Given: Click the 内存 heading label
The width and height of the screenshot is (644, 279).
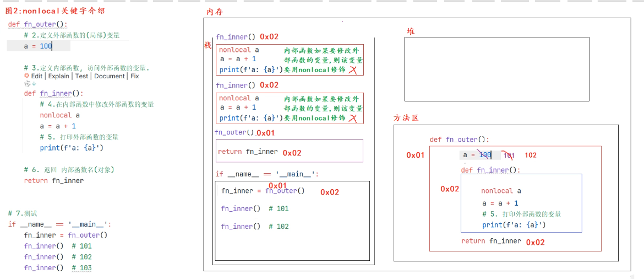Looking at the screenshot, I should pyautogui.click(x=215, y=12).
